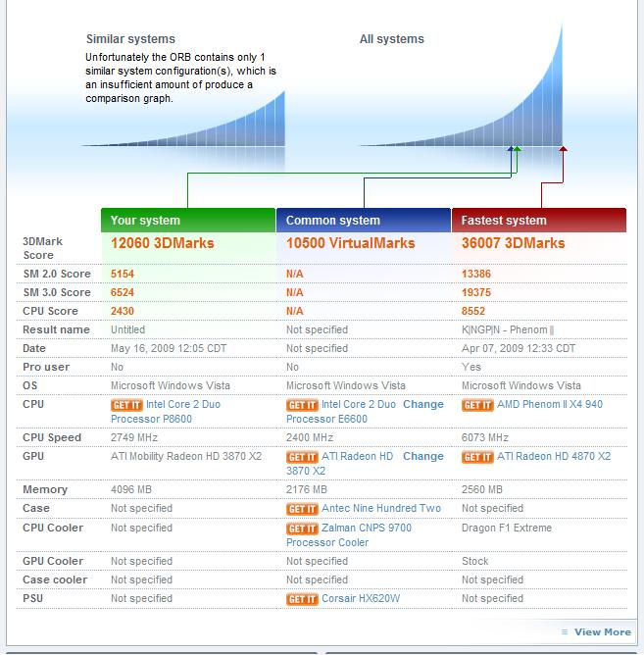Image resolution: width=644 pixels, height=655 pixels.
Task: Open AMD Phenom II X4 940 link
Action: [x=550, y=404]
